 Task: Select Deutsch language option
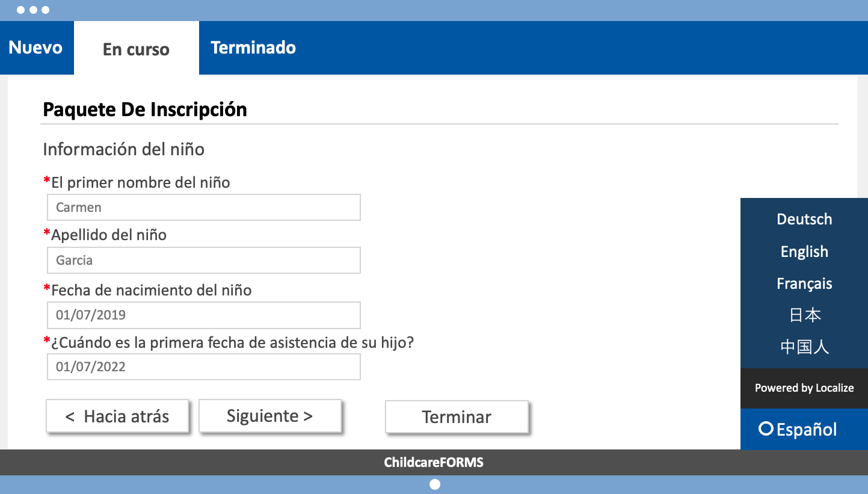[804, 219]
